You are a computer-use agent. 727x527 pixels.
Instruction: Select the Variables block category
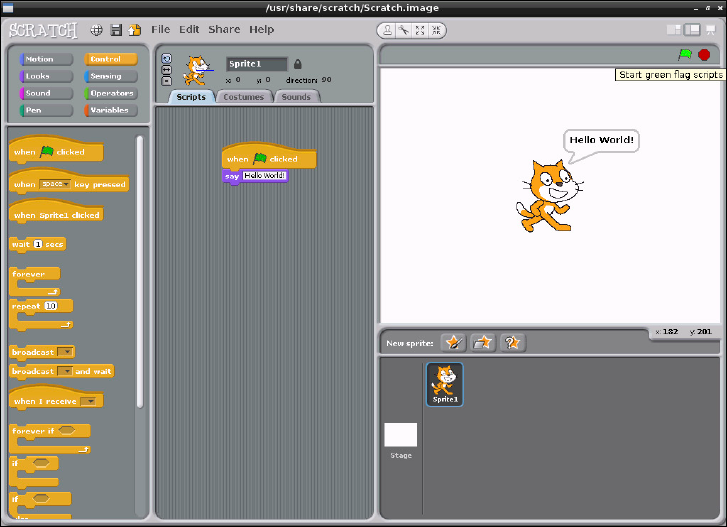[x=111, y=110]
